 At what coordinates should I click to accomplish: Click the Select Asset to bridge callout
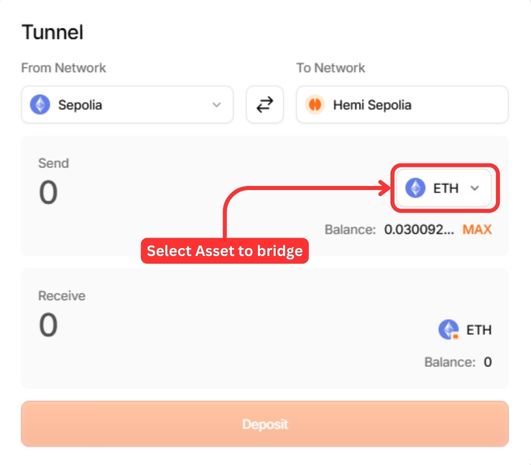click(x=225, y=251)
